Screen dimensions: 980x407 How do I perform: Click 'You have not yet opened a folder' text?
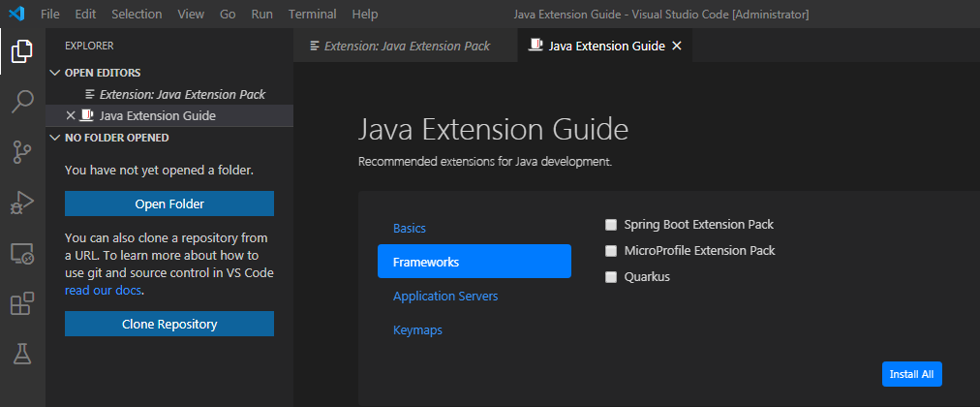tap(160, 170)
